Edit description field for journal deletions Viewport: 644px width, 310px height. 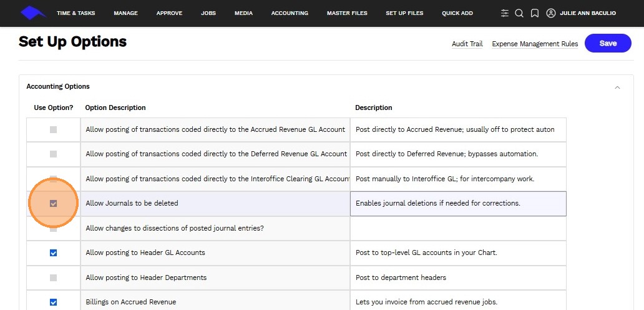pos(458,204)
